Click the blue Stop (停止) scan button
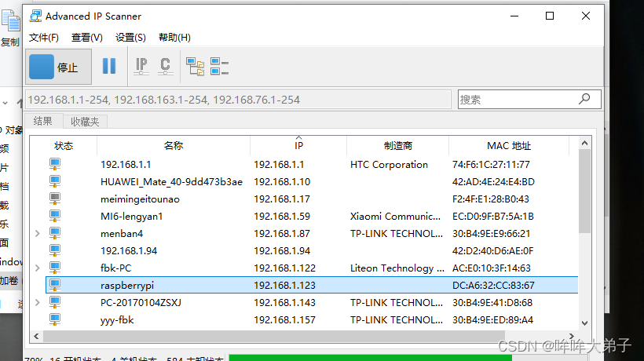644x361 pixels. pos(58,67)
